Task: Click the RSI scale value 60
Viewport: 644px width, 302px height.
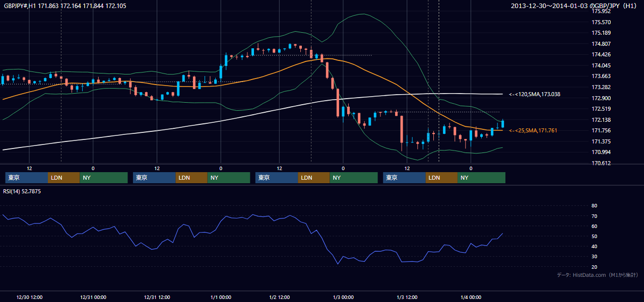Action: click(594, 226)
